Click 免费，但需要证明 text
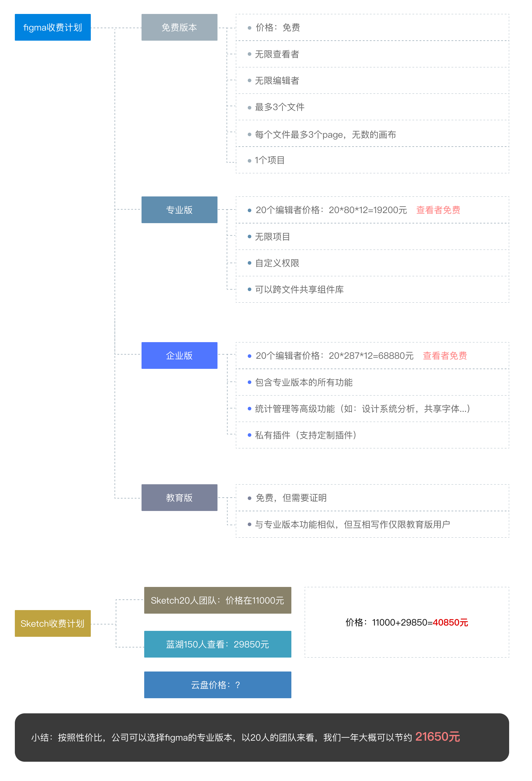This screenshot has width=532, height=781. coord(291,498)
